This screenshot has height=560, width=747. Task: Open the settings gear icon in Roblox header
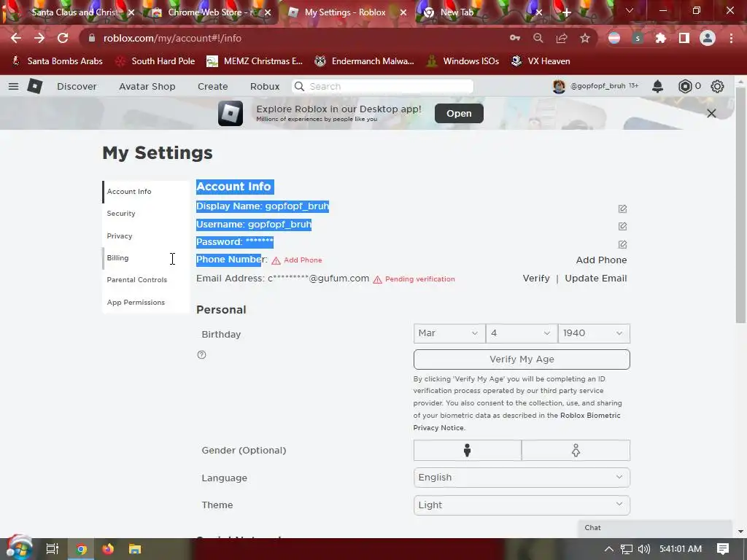pyautogui.click(x=717, y=86)
